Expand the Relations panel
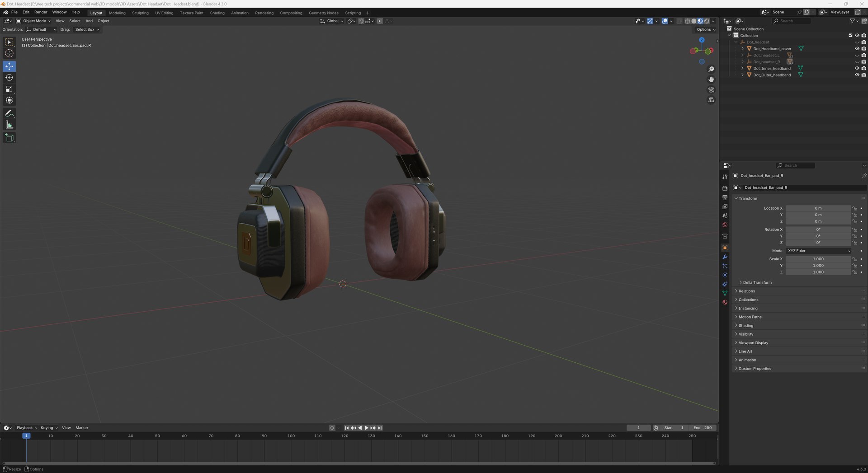The image size is (868, 473). click(746, 291)
